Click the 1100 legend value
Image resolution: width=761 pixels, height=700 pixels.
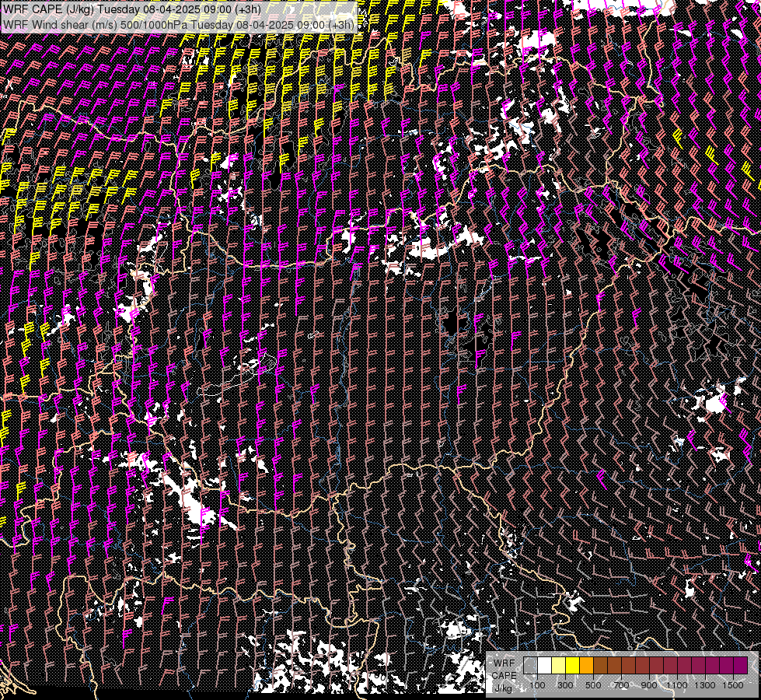(x=677, y=685)
